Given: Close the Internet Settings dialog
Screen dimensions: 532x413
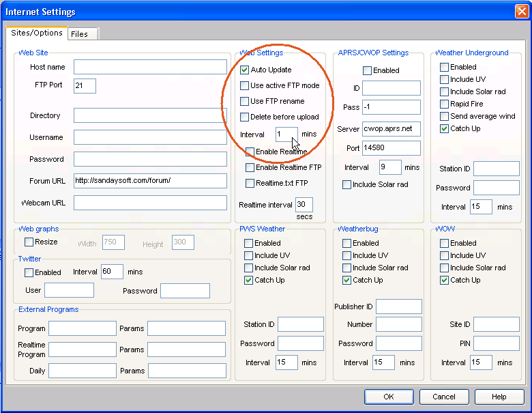Looking at the screenshot, I should click(x=522, y=11).
